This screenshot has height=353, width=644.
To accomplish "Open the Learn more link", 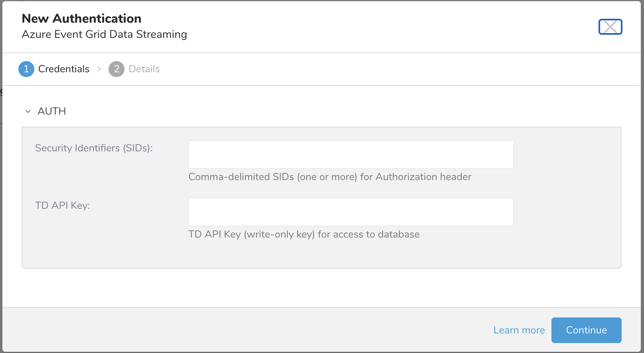I will [x=519, y=330].
